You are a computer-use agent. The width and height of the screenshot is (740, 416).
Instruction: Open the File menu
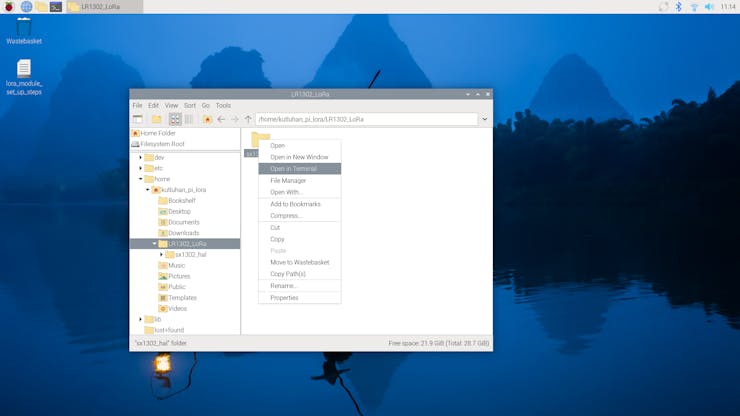[x=137, y=105]
